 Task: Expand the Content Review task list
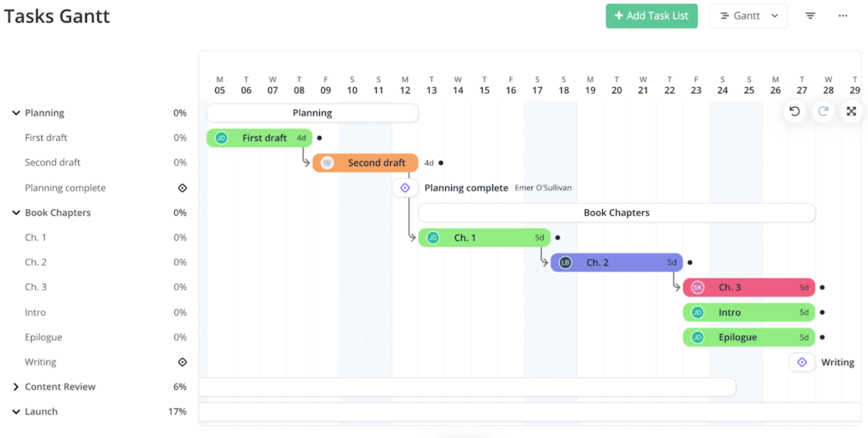tap(16, 387)
